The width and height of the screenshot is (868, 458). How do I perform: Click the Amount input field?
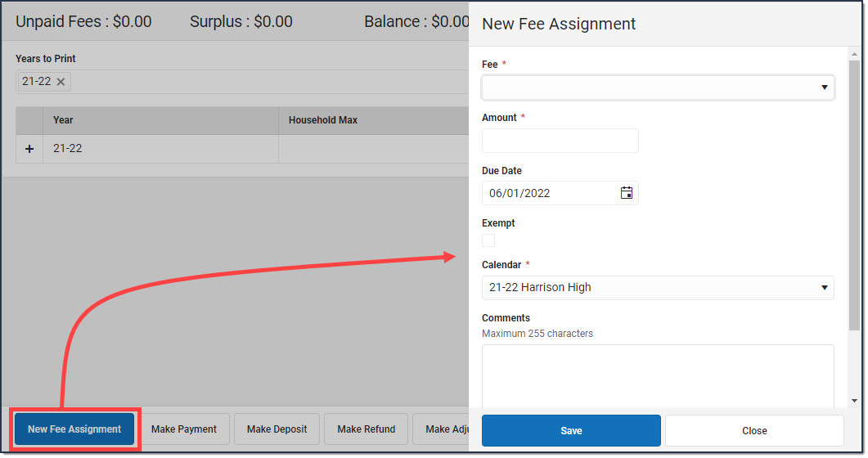point(560,141)
